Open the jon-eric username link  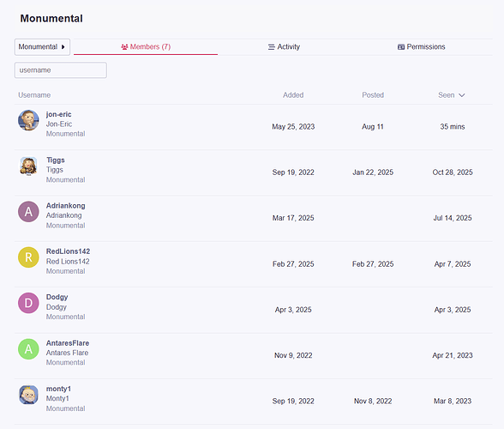click(x=58, y=114)
